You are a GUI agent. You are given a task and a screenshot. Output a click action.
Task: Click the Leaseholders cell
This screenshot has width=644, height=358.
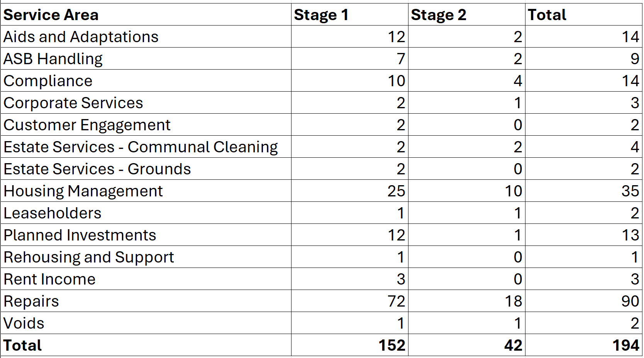[53, 213]
